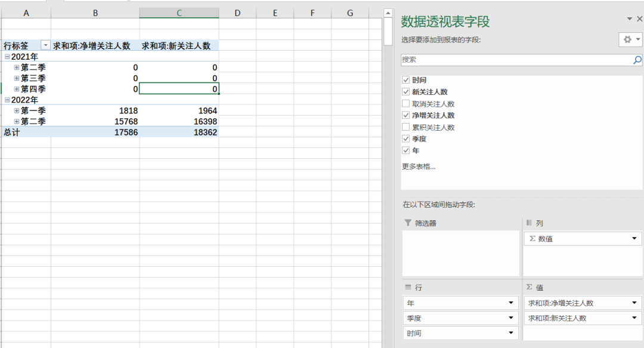Toggle the 季度 field checkbox
The height and width of the screenshot is (348, 644).
click(x=406, y=138)
